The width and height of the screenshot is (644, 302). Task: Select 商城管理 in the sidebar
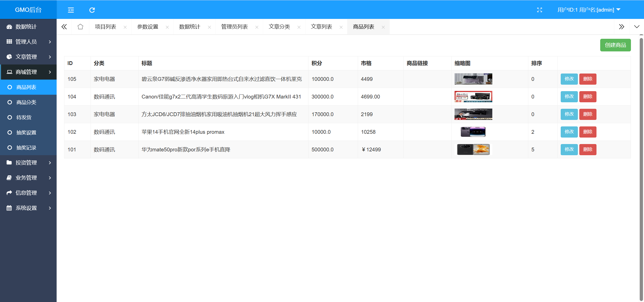(x=26, y=72)
